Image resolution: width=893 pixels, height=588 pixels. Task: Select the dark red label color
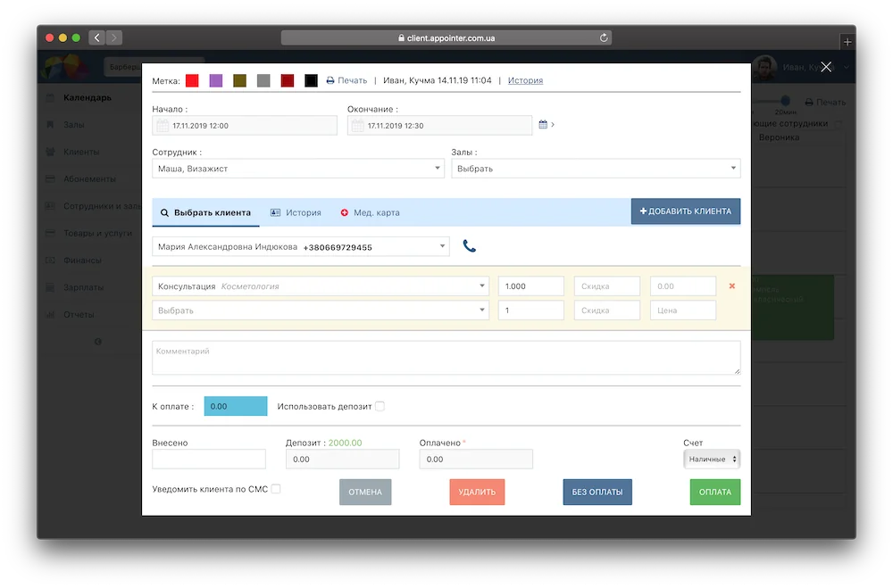pos(287,80)
